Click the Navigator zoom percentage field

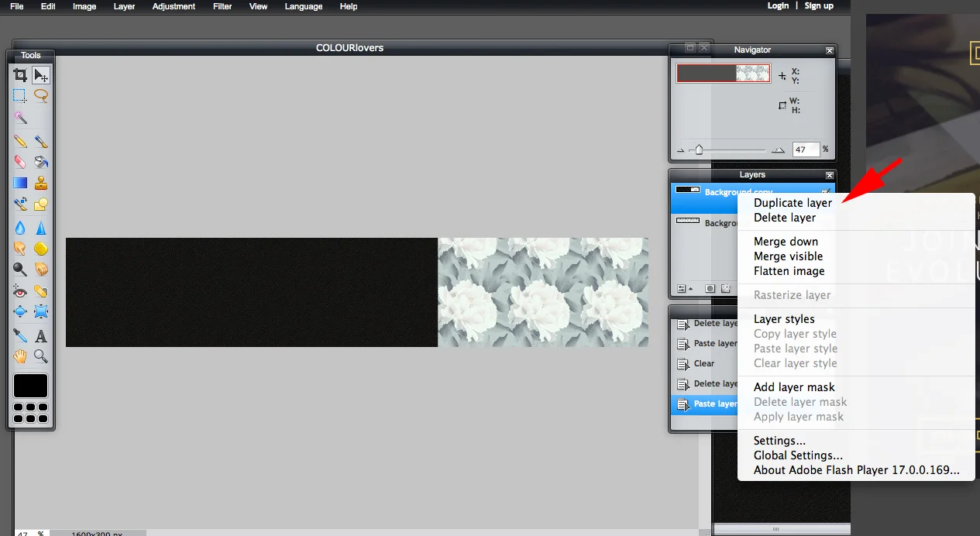point(805,149)
